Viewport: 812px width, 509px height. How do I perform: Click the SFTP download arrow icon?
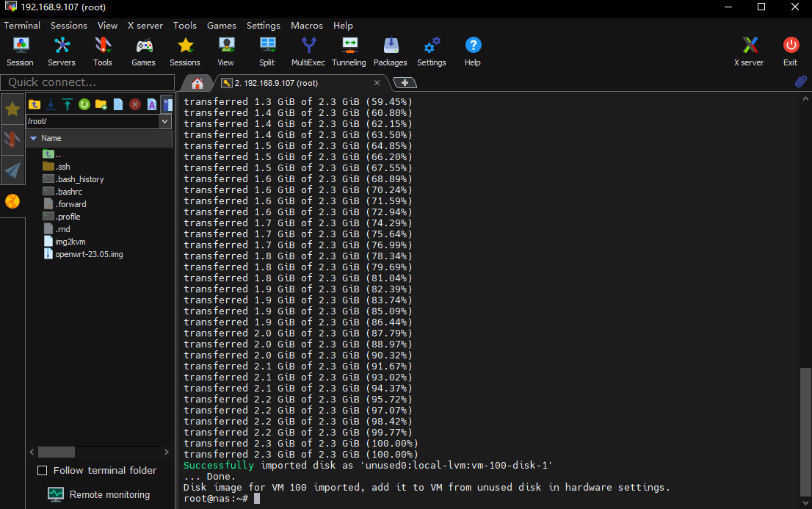[51, 105]
